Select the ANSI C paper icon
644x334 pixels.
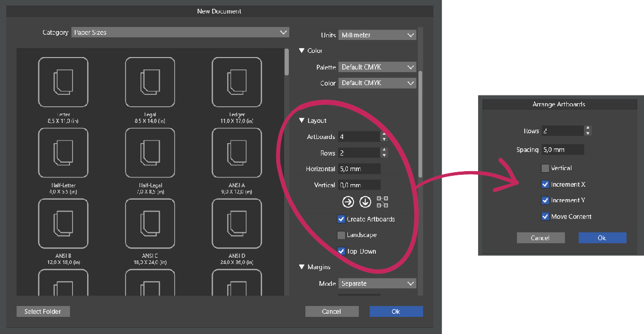150,224
